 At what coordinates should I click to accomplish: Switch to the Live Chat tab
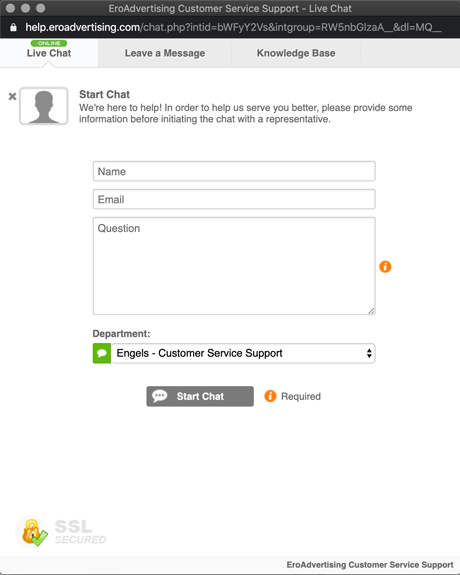(49, 53)
